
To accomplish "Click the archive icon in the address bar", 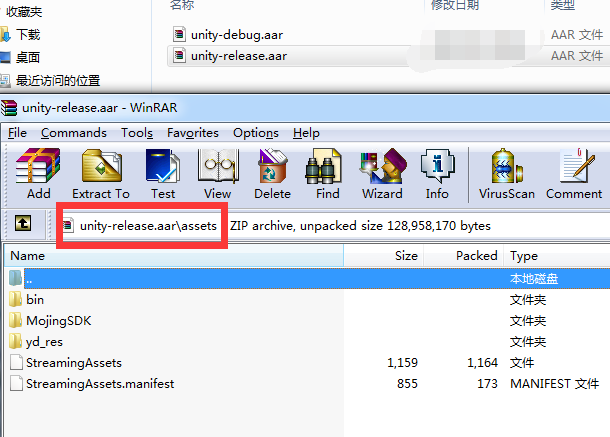I will [x=68, y=225].
